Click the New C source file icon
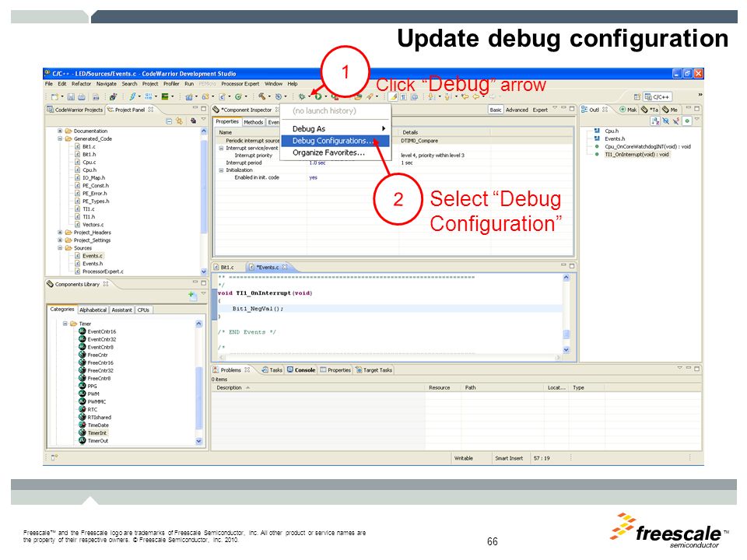 (222, 96)
